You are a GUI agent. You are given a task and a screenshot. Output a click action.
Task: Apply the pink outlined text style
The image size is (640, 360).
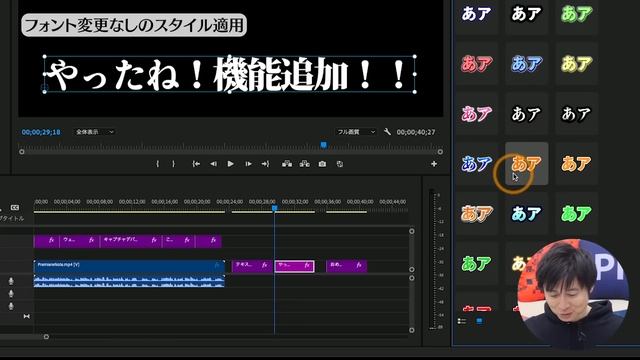click(476, 114)
